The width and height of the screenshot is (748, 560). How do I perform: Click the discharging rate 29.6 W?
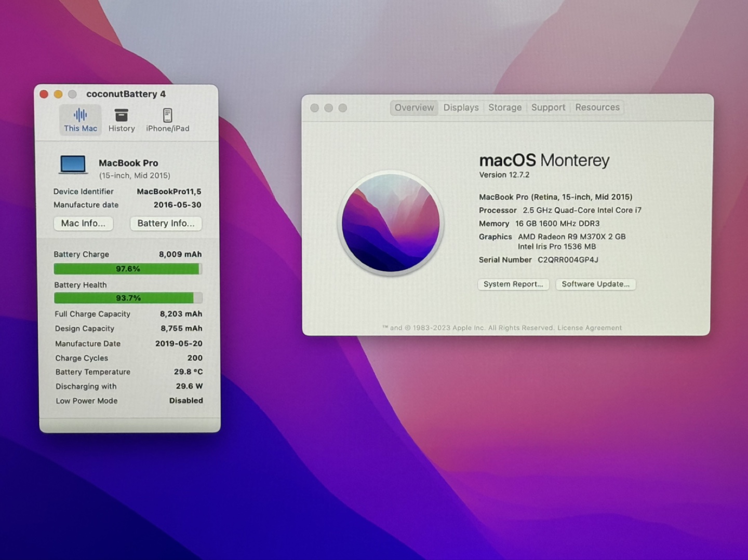click(189, 386)
